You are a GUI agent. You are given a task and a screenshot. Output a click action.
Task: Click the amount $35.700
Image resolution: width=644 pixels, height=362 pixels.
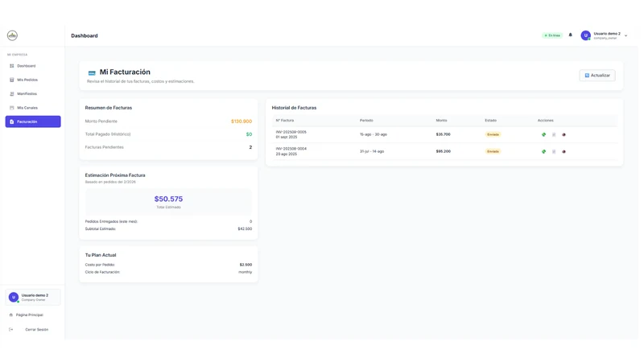coord(444,134)
